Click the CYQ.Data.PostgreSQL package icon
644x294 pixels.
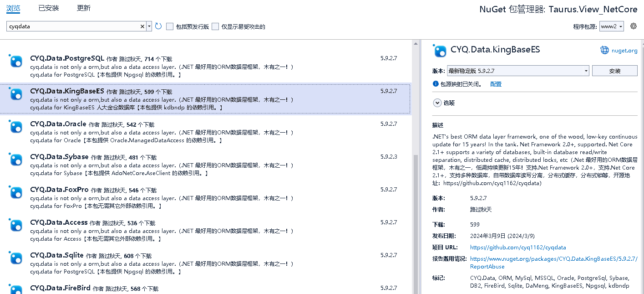[x=16, y=61]
